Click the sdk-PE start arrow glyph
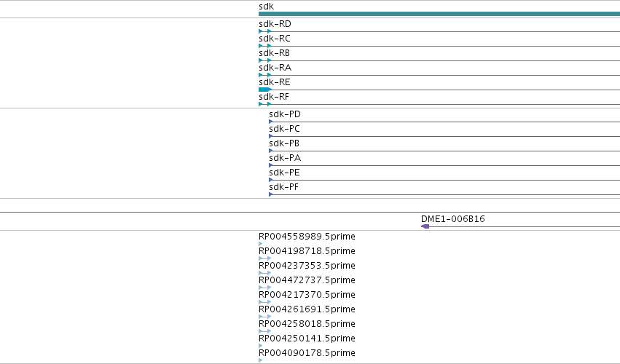This screenshot has height=364, width=620. click(271, 181)
